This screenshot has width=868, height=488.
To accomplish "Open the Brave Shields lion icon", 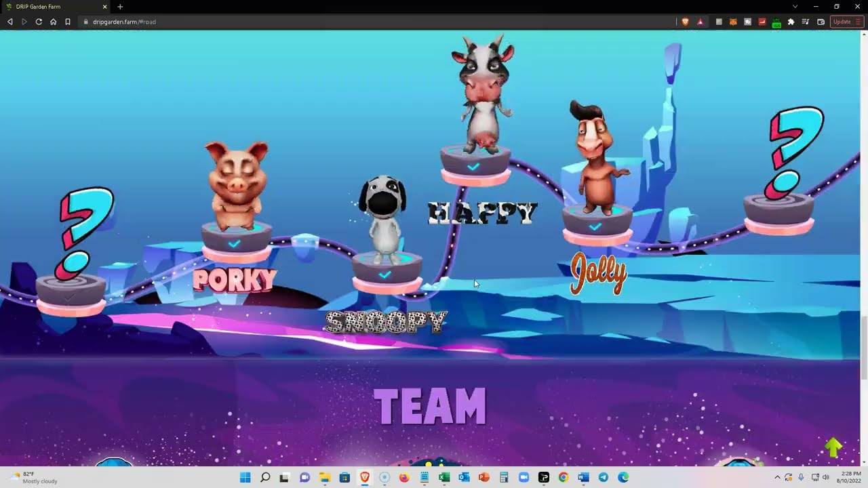I will [685, 22].
